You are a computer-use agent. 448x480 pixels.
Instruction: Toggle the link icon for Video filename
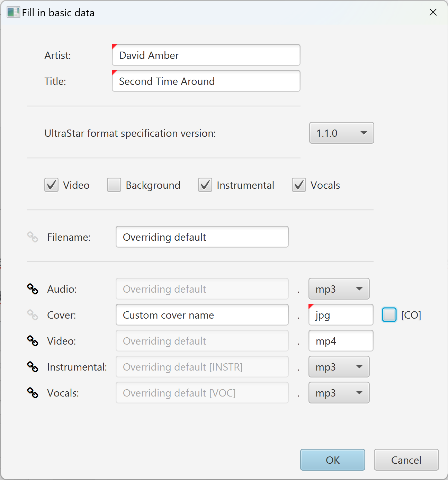[x=33, y=341]
